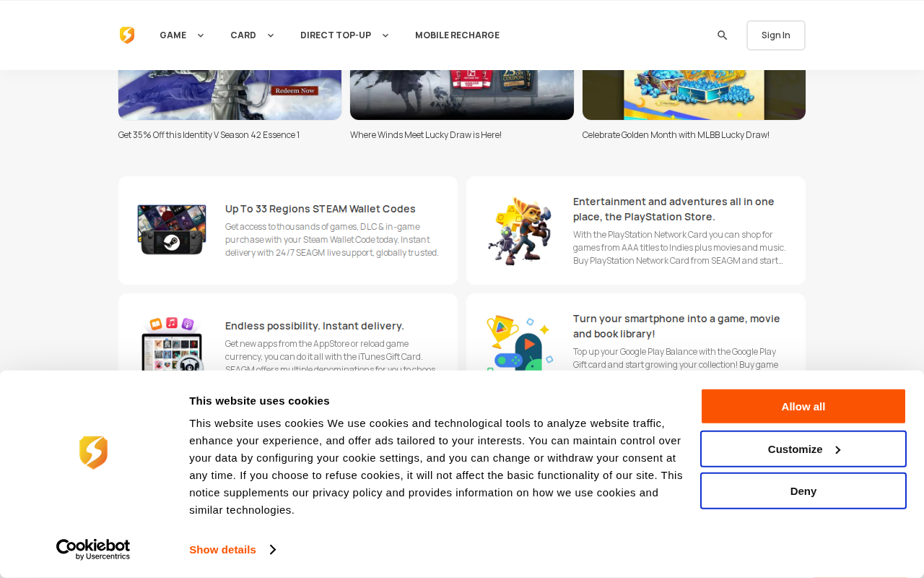Screen dimensions: 924x578
Task: Open the search magnifier icon
Action: click(722, 35)
